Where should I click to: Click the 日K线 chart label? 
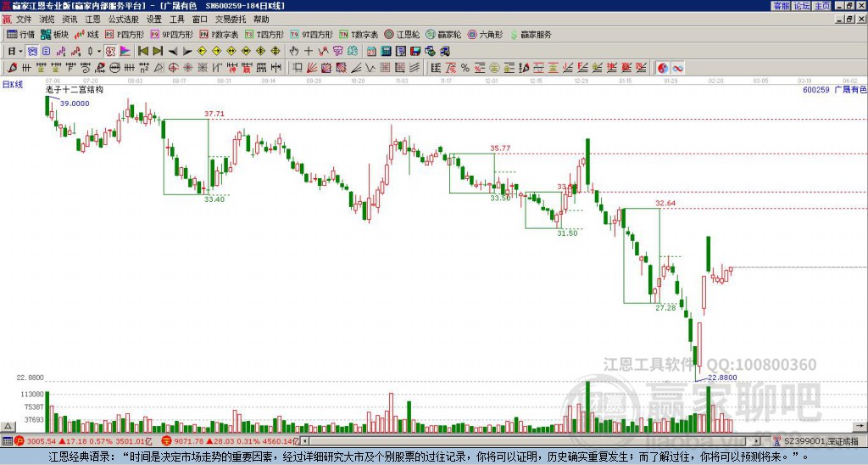coord(12,84)
